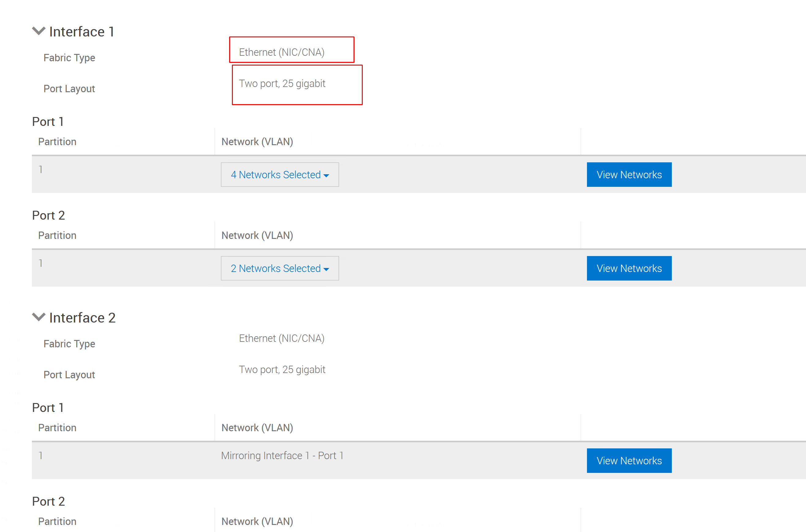The image size is (806, 532).
Task: Collapse the Interface 2 section chevron
Action: [x=38, y=317]
